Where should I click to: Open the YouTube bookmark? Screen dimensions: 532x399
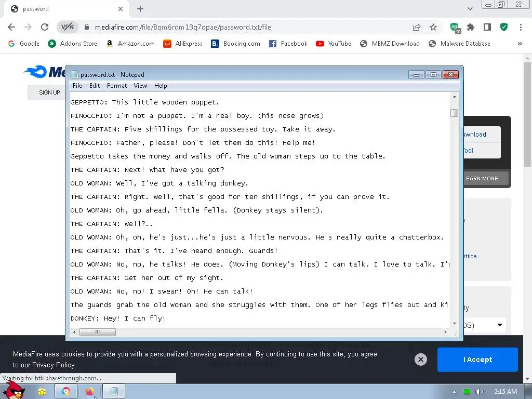pos(334,44)
